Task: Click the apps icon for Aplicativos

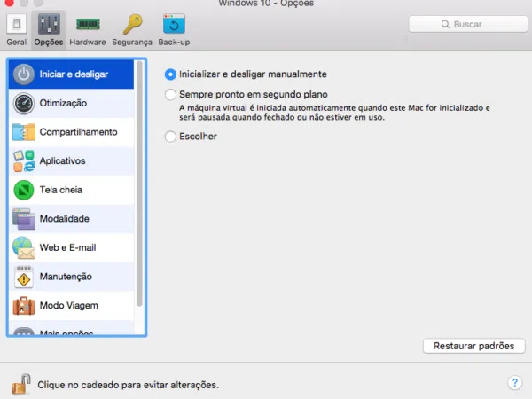Action: 24,160
